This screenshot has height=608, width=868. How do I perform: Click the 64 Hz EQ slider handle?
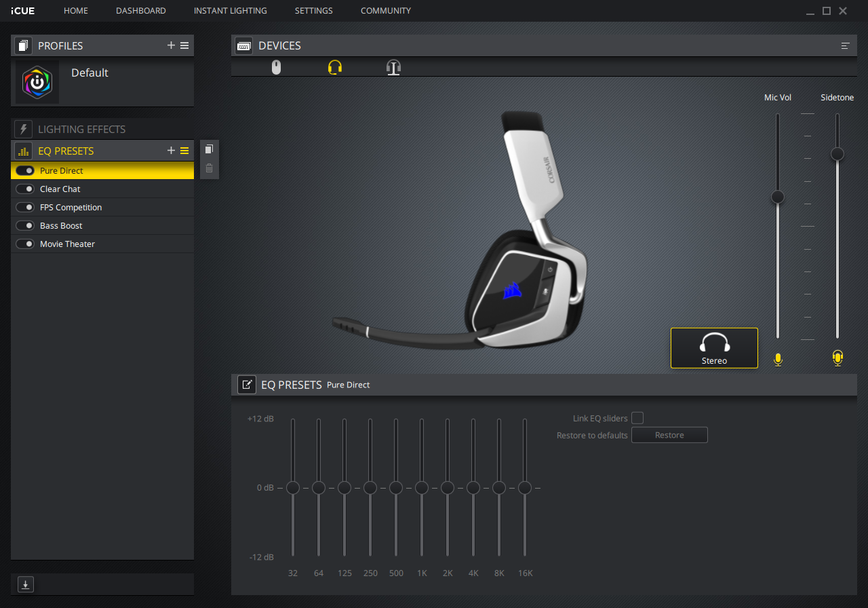[x=319, y=488]
